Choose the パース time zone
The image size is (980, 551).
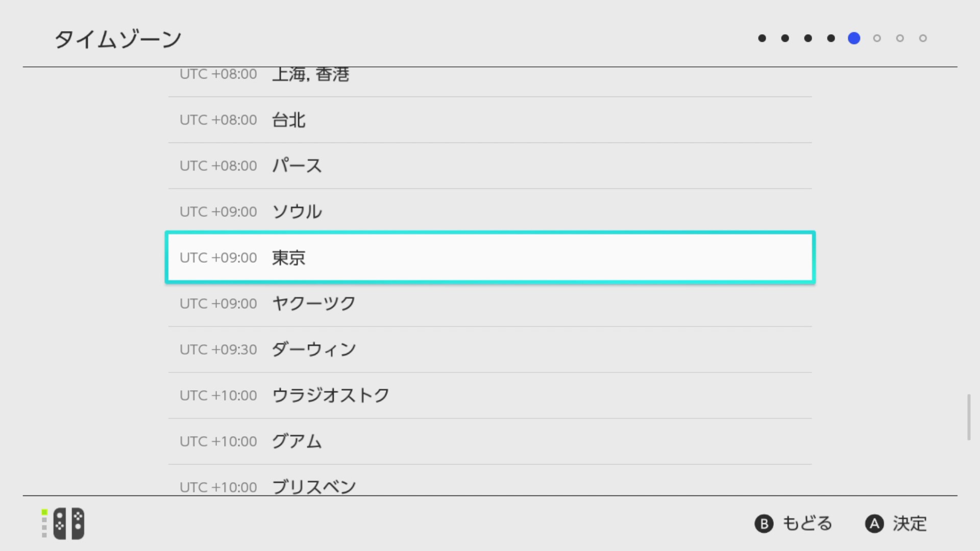click(x=490, y=166)
